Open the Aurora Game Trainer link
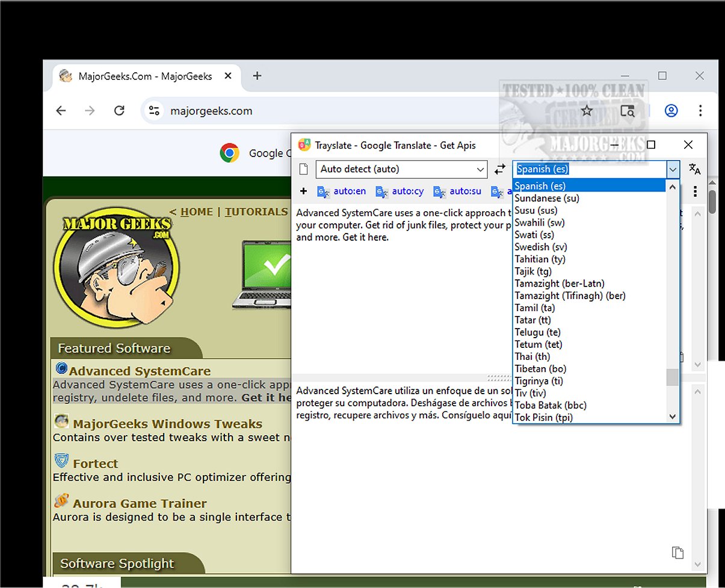 pyautogui.click(x=139, y=503)
